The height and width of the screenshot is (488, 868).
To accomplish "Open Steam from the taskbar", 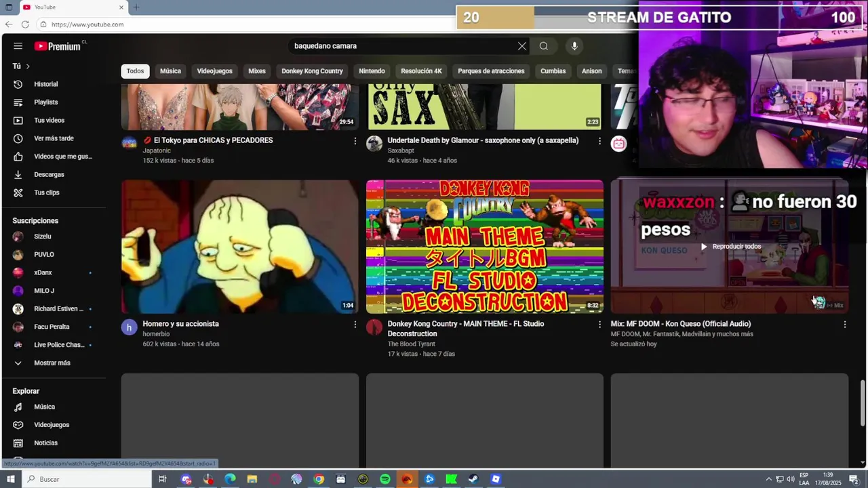I will pyautogui.click(x=473, y=479).
